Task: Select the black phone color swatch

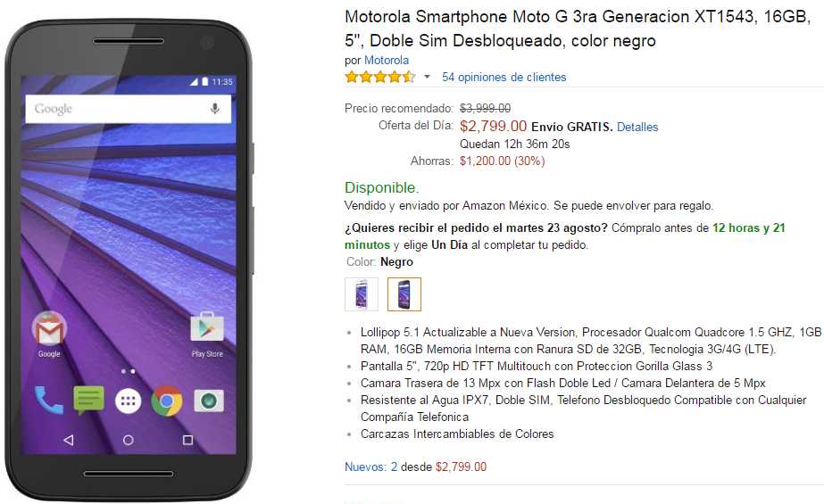Action: [404, 294]
